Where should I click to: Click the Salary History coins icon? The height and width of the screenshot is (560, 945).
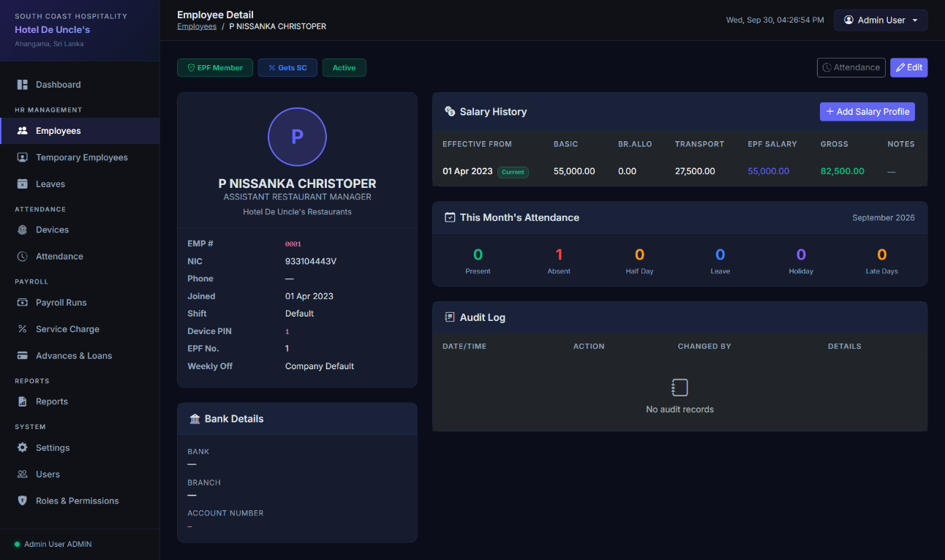pos(450,112)
